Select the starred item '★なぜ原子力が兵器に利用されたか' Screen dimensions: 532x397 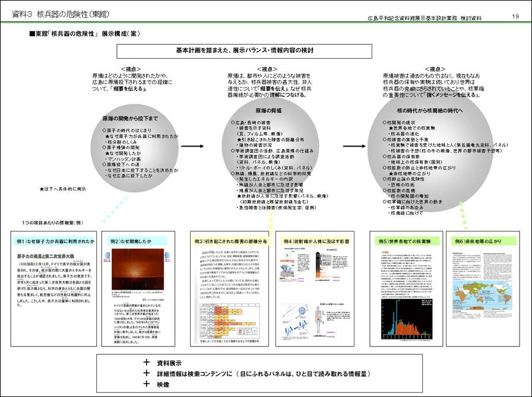[141, 136]
